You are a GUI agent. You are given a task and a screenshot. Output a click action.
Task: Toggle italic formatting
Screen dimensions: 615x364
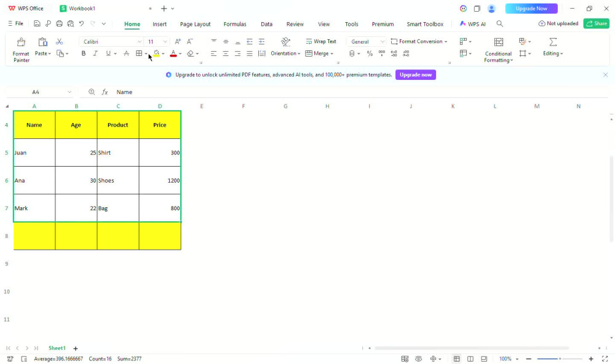coord(95,53)
